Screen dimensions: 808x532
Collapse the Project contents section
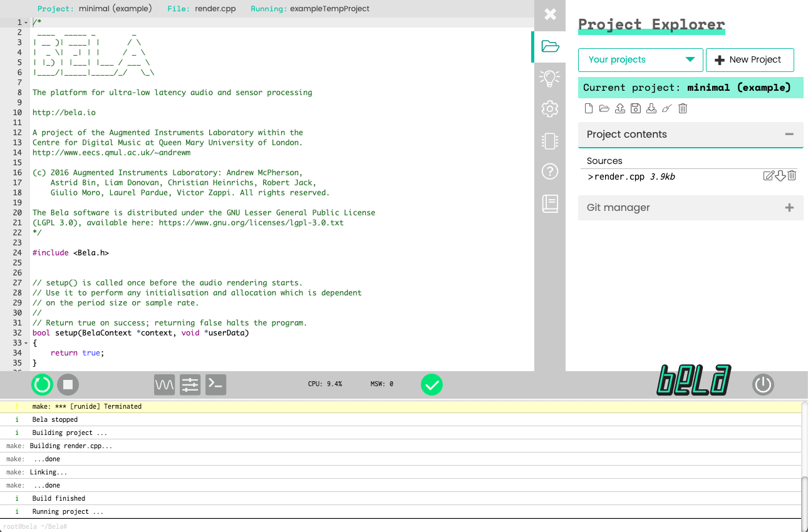pos(789,134)
